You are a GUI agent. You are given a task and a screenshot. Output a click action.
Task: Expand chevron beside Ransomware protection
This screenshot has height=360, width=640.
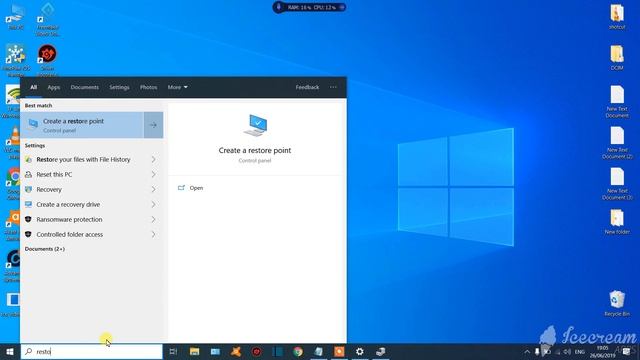pyautogui.click(x=153, y=220)
